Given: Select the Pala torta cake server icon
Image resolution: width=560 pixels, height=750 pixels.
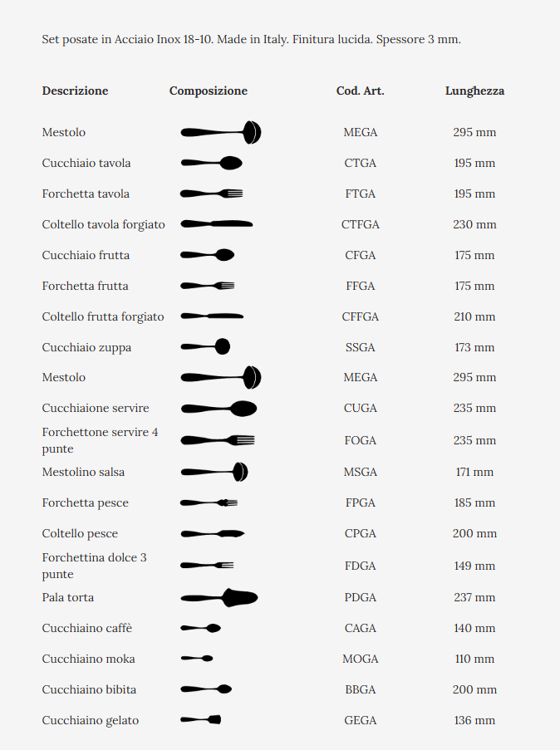Looking at the screenshot, I should pyautogui.click(x=219, y=597).
